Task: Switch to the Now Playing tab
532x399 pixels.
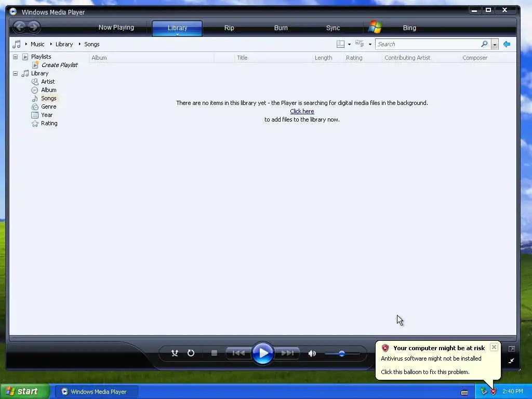Action: click(116, 28)
